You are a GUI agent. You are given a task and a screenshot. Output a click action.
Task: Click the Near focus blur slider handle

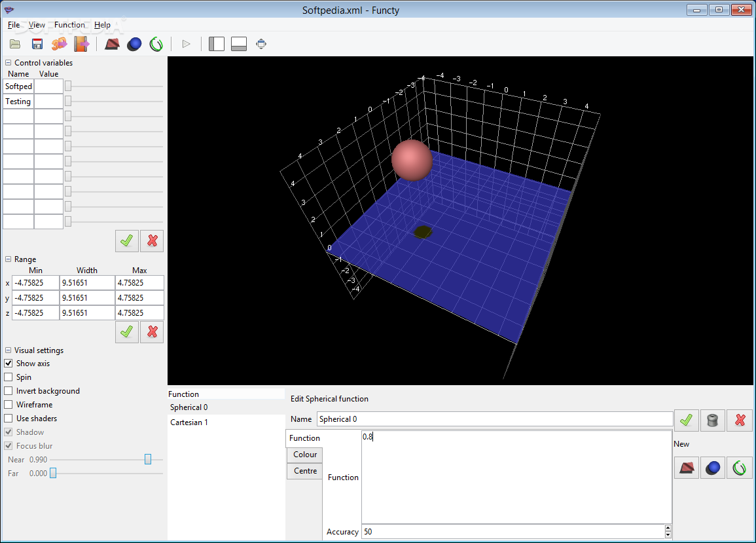(148, 460)
